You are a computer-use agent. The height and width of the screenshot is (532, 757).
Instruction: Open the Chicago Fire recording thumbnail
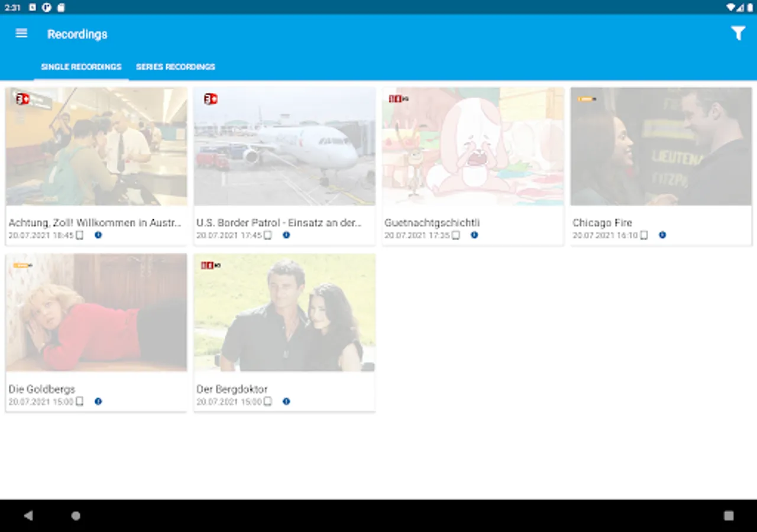click(x=661, y=147)
